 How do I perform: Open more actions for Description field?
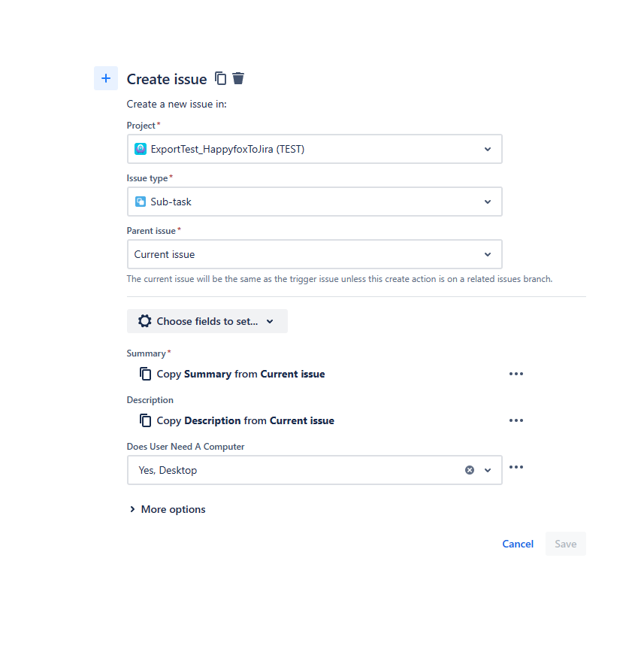click(516, 420)
